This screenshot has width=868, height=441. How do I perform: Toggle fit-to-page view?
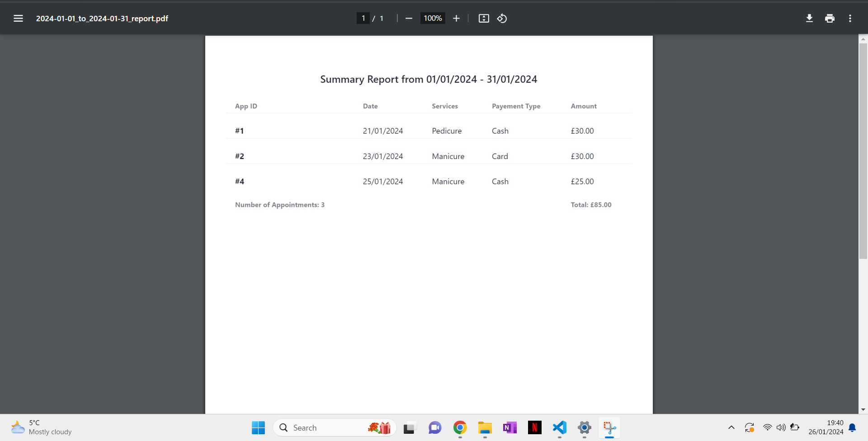[x=483, y=18]
